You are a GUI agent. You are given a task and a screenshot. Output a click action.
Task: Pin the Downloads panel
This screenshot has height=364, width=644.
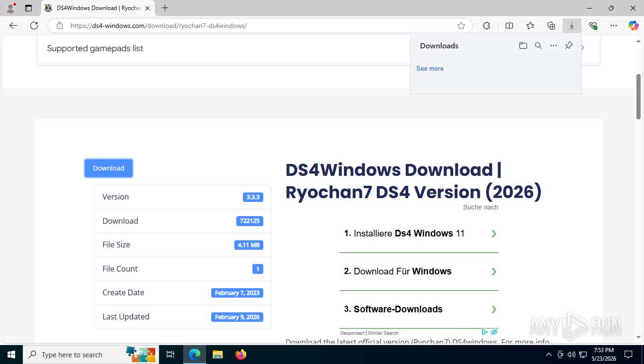(x=569, y=45)
